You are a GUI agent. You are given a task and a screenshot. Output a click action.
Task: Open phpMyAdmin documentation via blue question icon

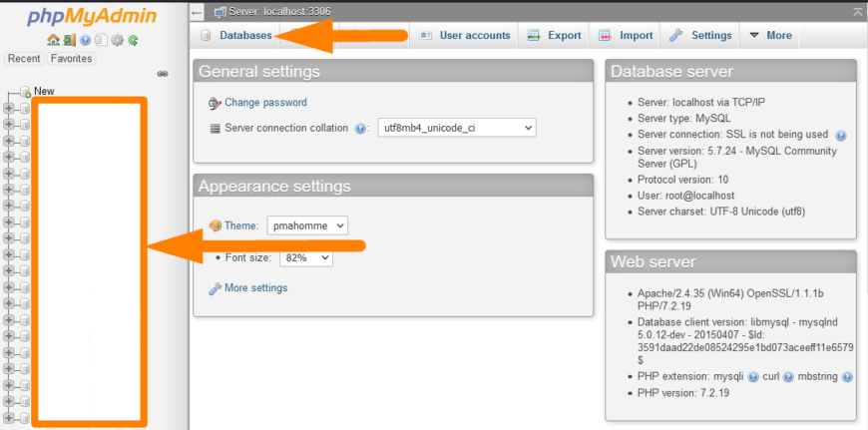tap(85, 41)
